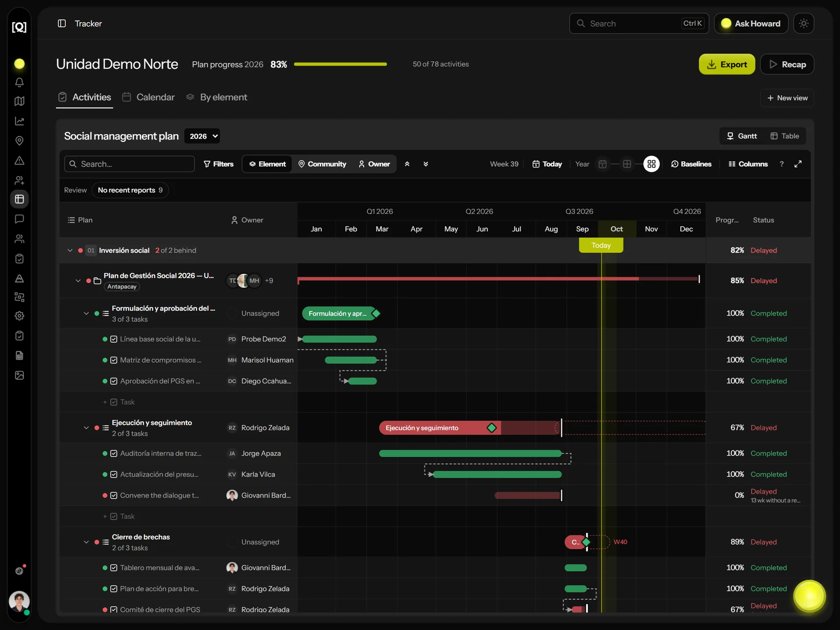Select the Activities tab

click(x=84, y=97)
